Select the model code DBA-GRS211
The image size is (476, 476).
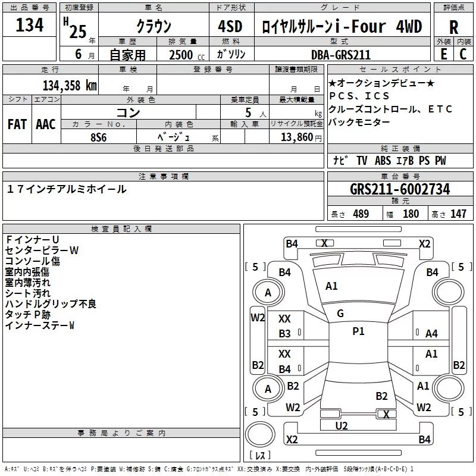tap(340, 55)
